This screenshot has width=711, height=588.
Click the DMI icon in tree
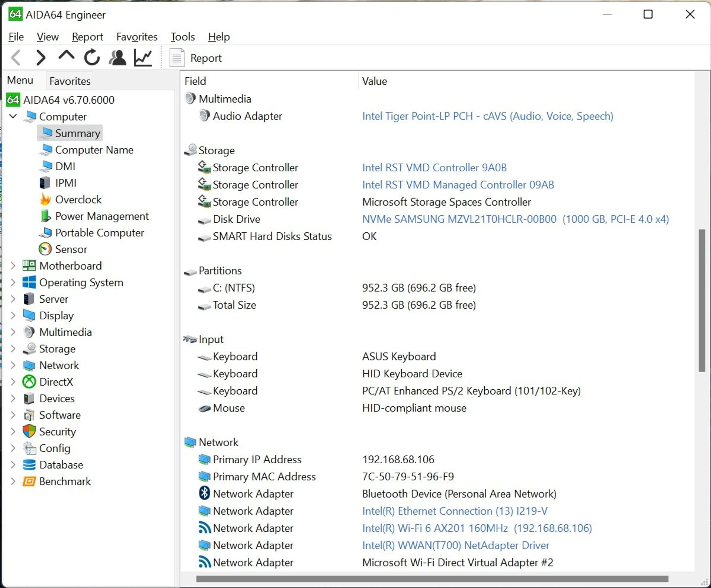46,166
